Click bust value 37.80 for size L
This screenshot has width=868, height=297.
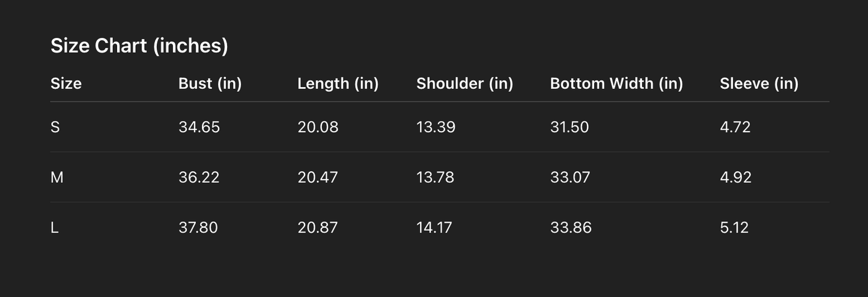coord(198,228)
